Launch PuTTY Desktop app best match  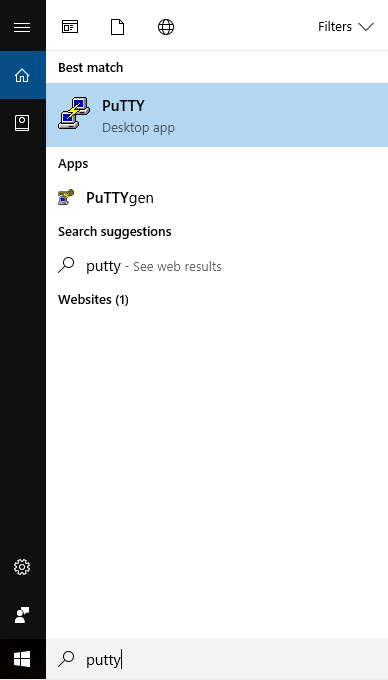click(217, 115)
